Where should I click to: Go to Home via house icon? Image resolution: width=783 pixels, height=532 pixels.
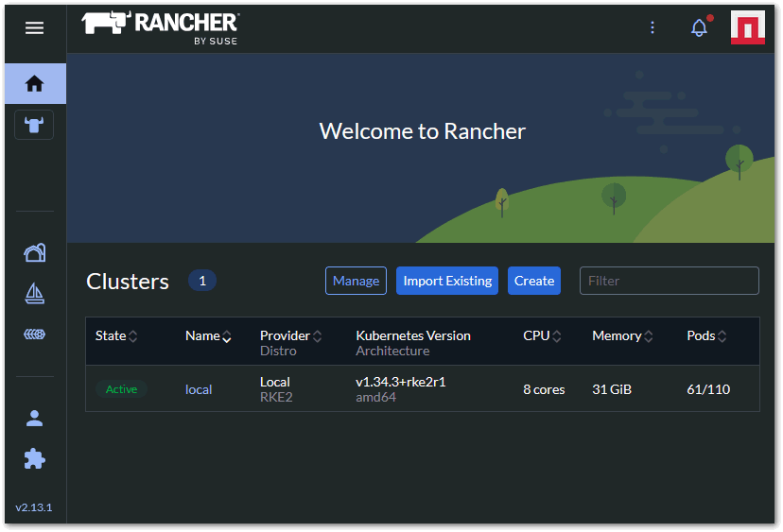[x=34, y=83]
